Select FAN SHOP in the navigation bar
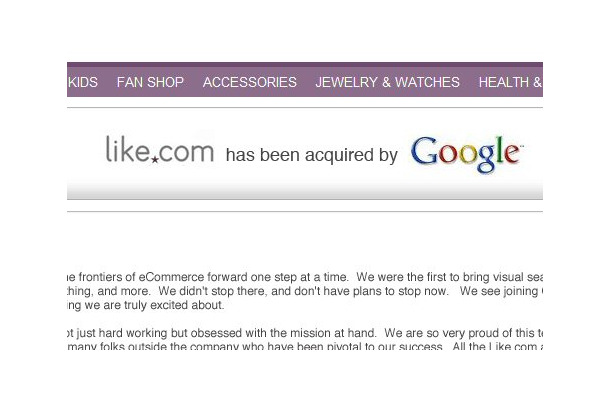The height and width of the screenshot is (400, 610). [150, 82]
